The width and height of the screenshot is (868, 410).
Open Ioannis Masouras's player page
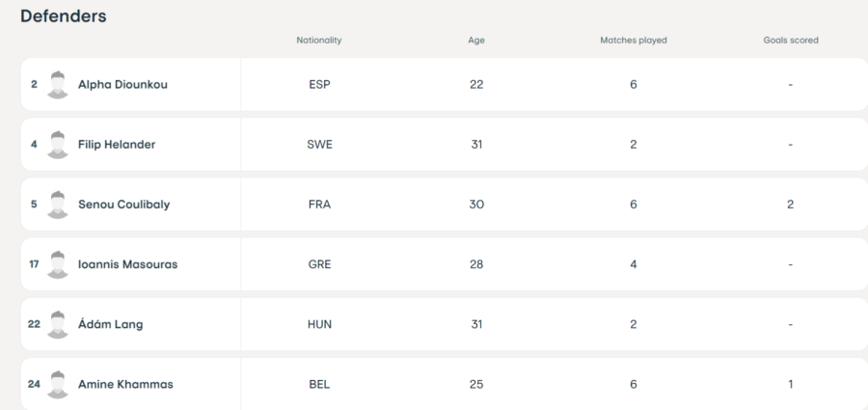(x=127, y=264)
